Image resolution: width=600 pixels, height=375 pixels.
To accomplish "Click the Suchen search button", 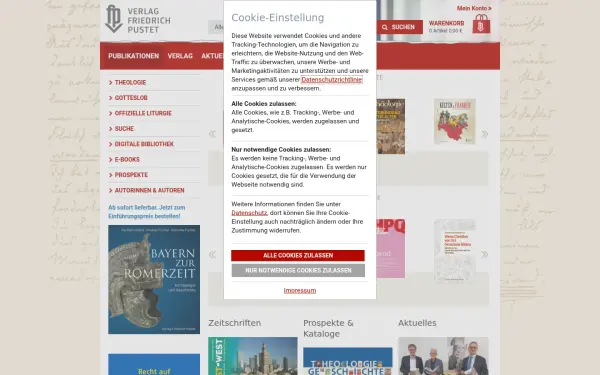I will [399, 27].
